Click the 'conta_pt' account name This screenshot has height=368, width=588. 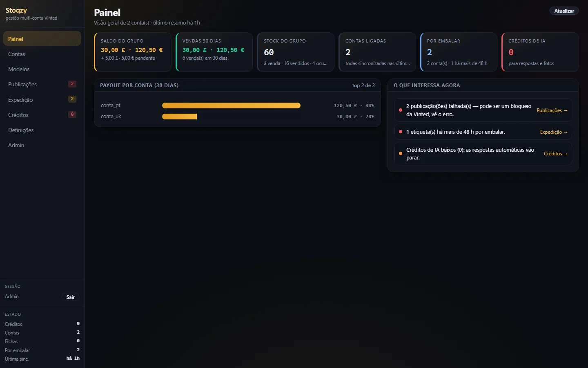pos(110,105)
